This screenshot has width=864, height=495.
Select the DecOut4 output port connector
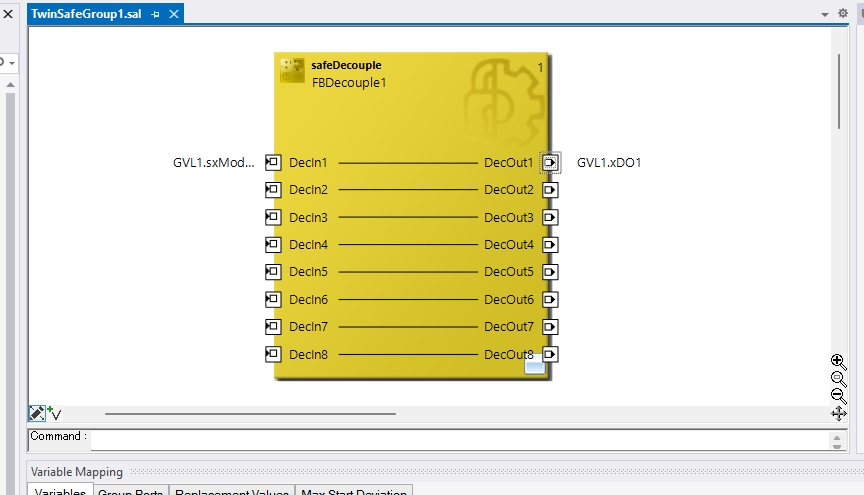[x=550, y=244]
